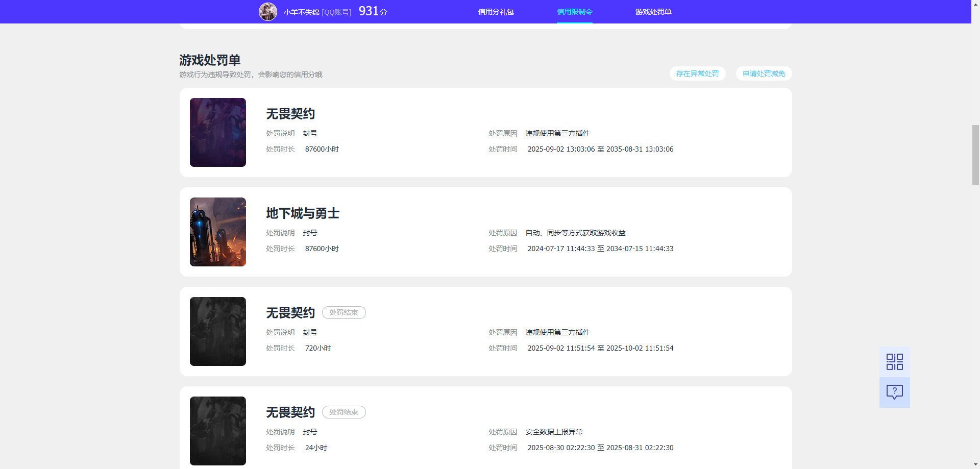Click the 违规使用第三方插件 reason on the 720小时 record
Screen dimensions: 980x469
pyautogui.click(x=558, y=332)
